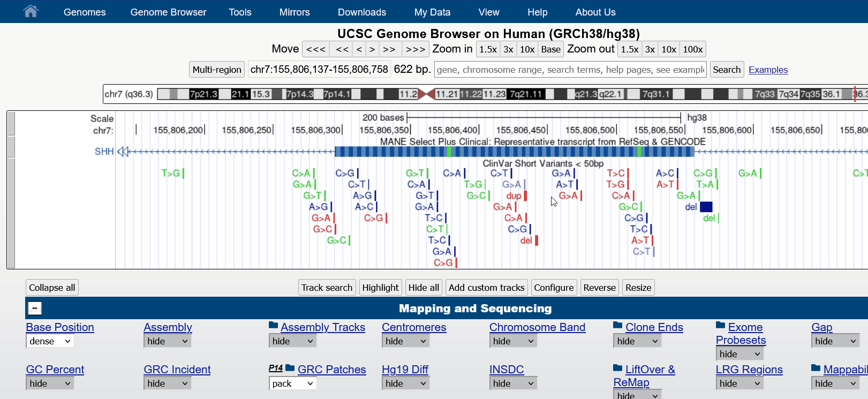
Task: Click the chromosome 7 centromere marker
Action: [x=426, y=94]
